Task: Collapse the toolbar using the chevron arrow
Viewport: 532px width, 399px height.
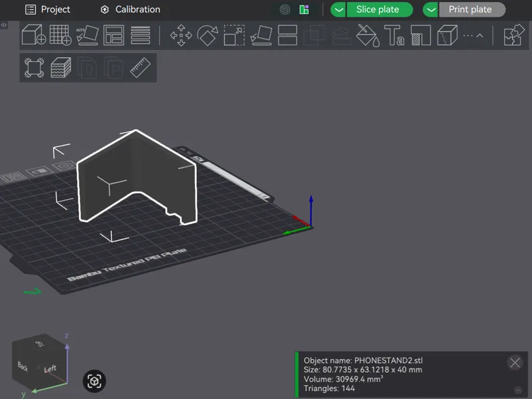Action: coord(479,35)
